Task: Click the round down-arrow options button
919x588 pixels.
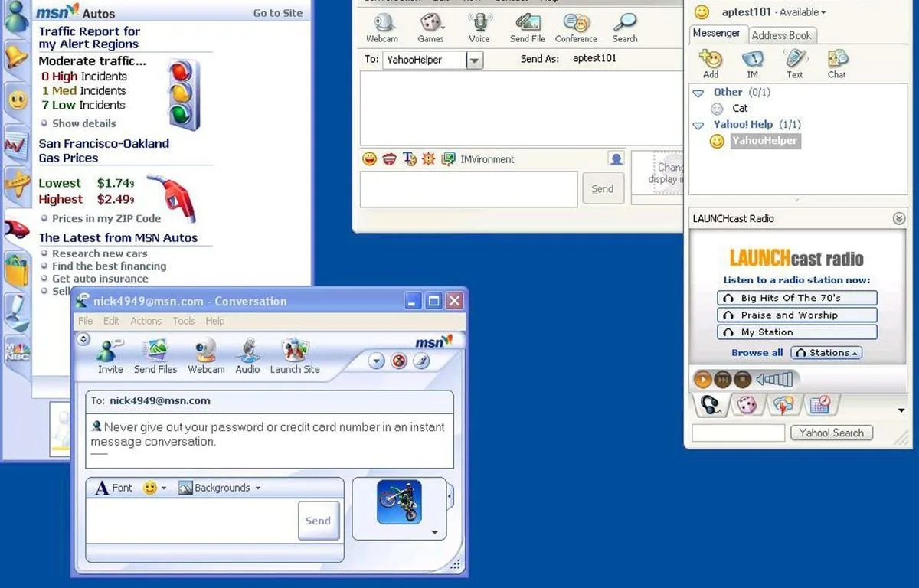Action: click(x=376, y=361)
